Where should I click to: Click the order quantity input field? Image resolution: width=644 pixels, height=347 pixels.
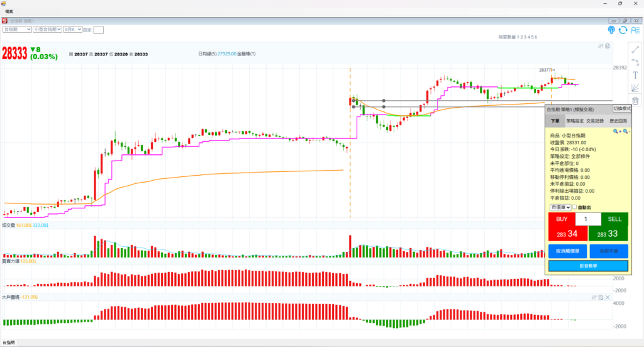pyautogui.click(x=588, y=219)
